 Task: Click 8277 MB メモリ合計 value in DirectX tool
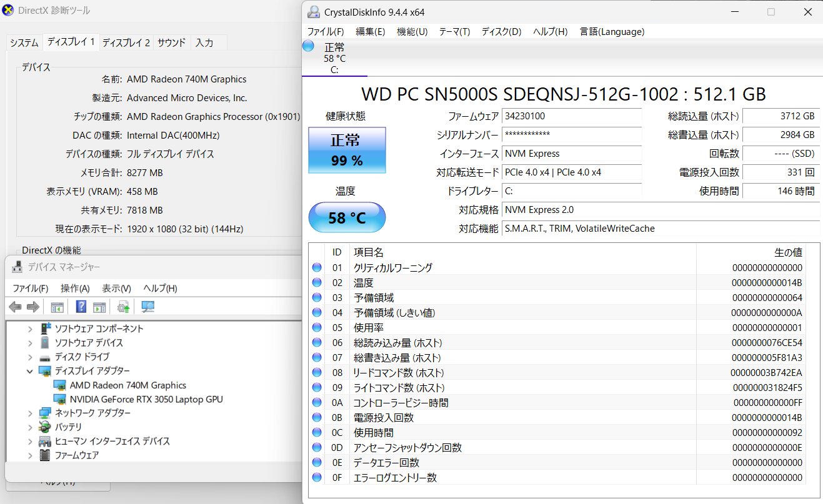[x=145, y=173]
